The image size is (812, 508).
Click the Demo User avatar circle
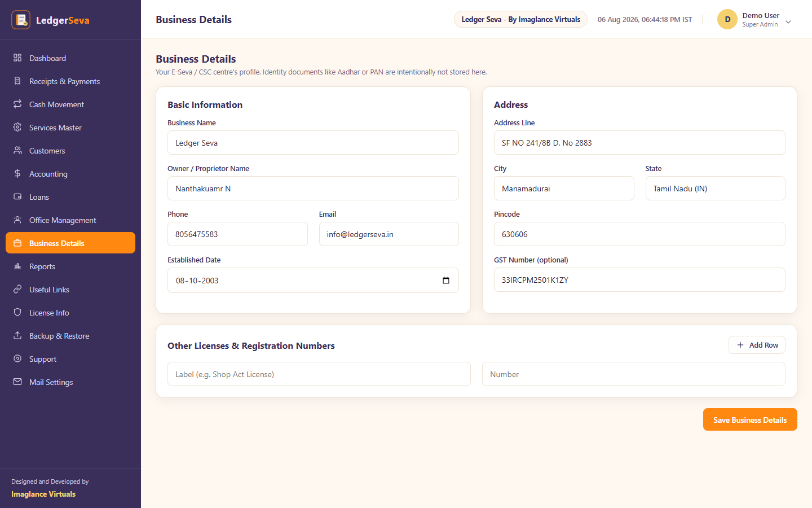[x=727, y=19]
